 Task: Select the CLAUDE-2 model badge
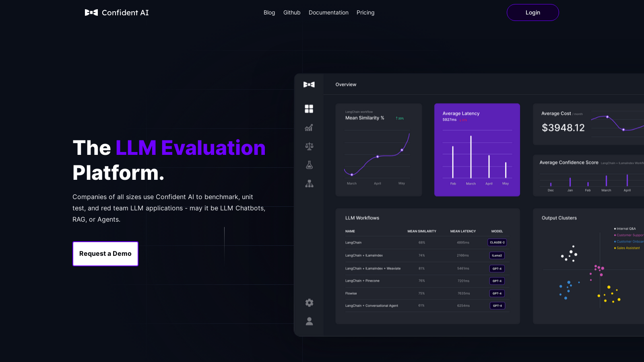pos(497,243)
